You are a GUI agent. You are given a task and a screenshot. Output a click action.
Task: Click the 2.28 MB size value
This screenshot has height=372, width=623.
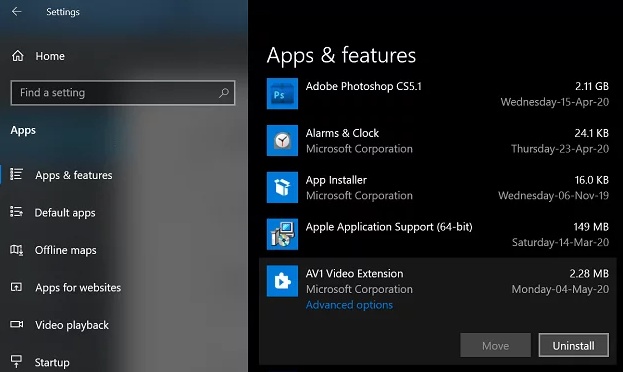click(589, 273)
